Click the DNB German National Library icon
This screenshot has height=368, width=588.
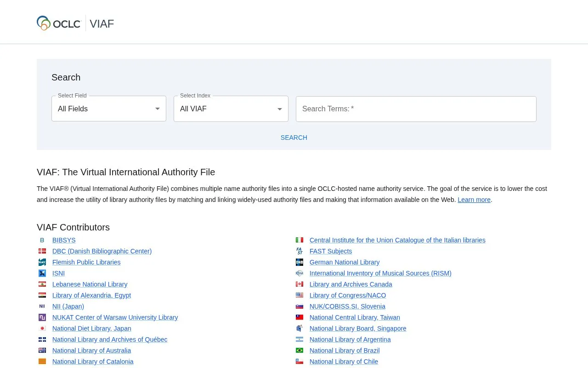300,262
